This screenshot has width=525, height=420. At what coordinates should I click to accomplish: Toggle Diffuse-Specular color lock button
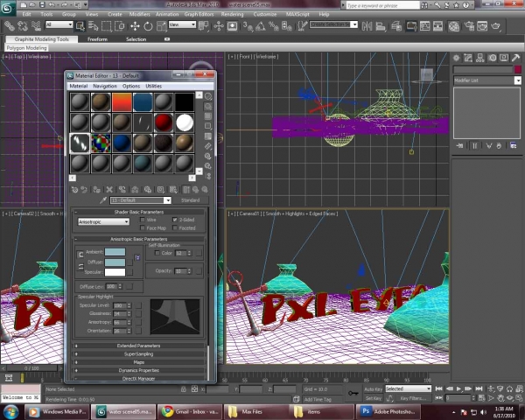(80, 267)
